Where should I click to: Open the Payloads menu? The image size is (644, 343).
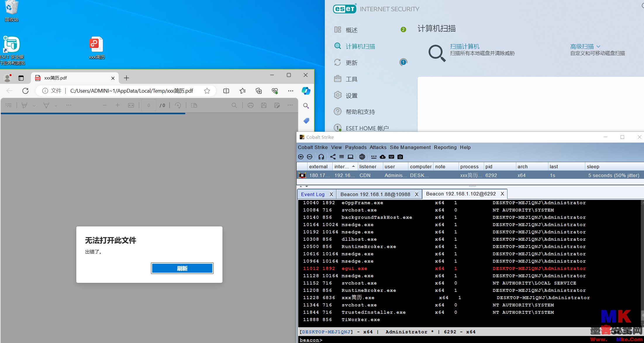tap(355, 147)
